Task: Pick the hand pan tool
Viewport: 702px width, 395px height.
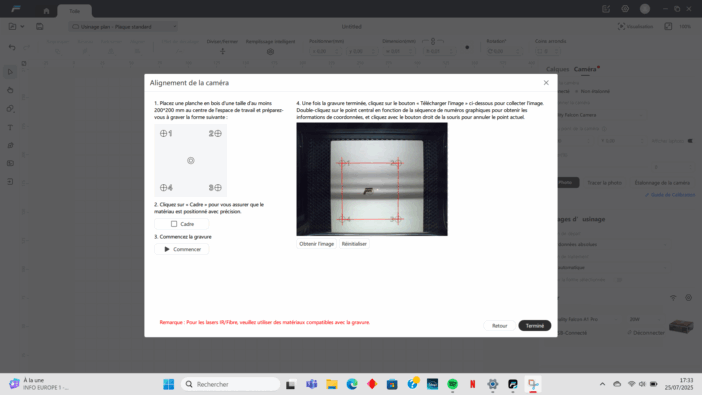Action: [x=10, y=90]
